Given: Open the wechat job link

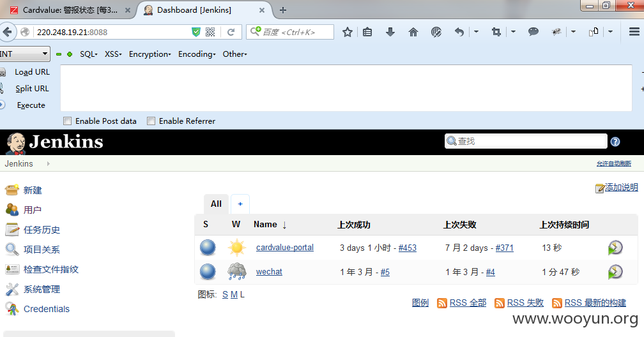Looking at the screenshot, I should point(269,272).
